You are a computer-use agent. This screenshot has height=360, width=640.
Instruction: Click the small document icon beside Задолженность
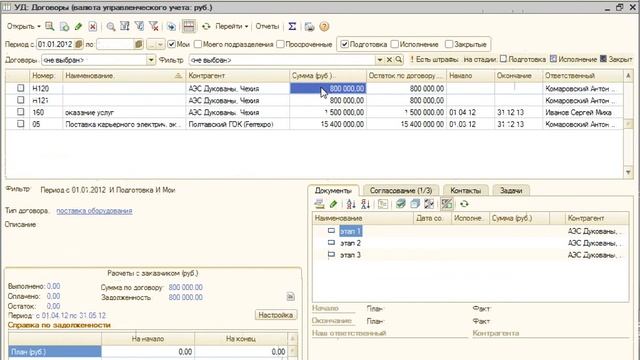click(x=291, y=297)
